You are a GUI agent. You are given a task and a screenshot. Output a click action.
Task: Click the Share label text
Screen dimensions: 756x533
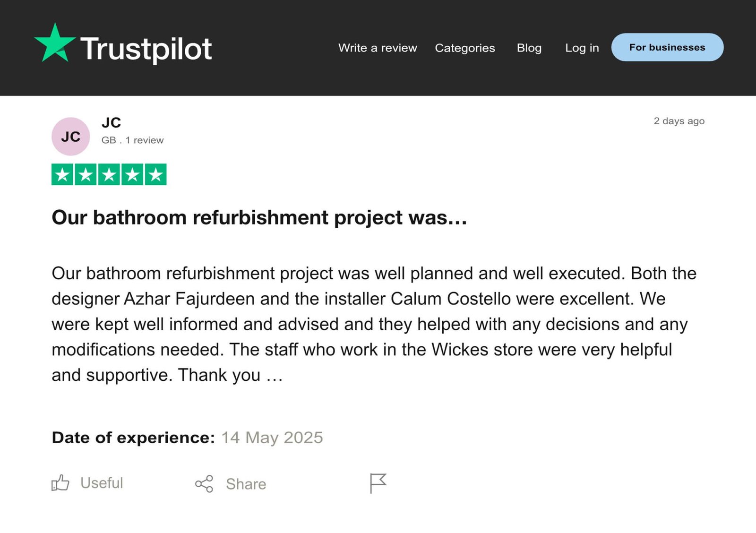pyautogui.click(x=246, y=484)
